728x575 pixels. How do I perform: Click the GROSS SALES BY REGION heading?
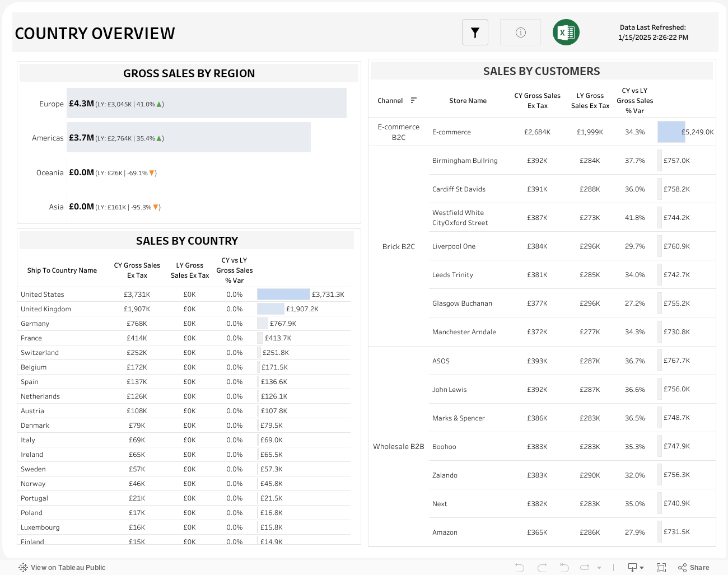click(189, 73)
